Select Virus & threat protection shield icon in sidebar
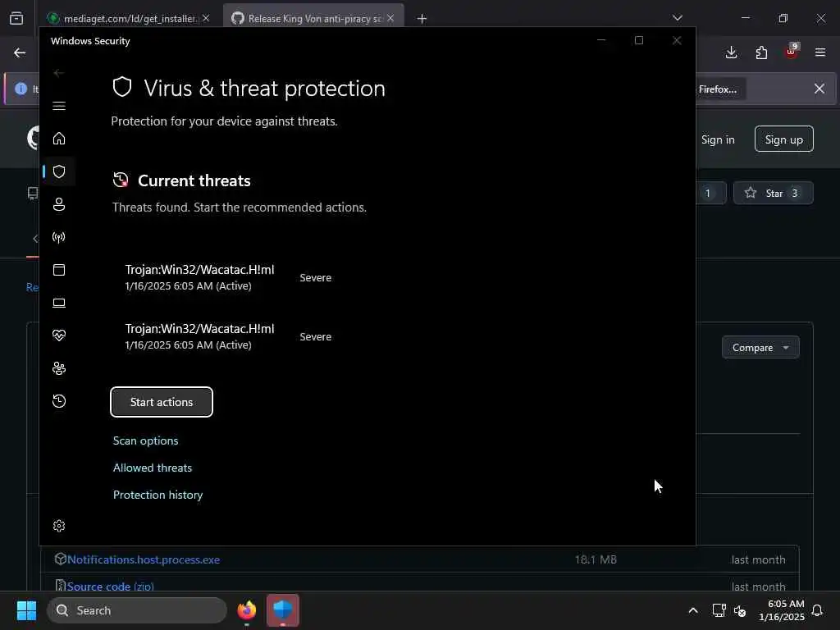 click(59, 171)
